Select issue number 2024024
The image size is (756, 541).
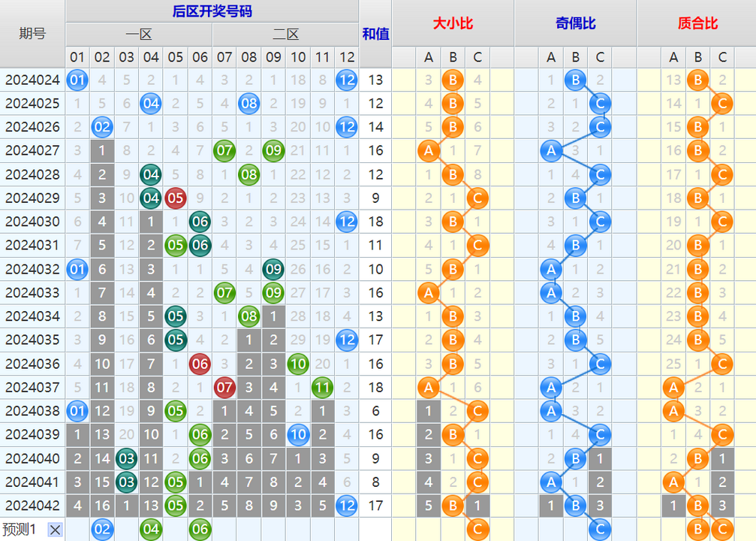tap(32, 80)
